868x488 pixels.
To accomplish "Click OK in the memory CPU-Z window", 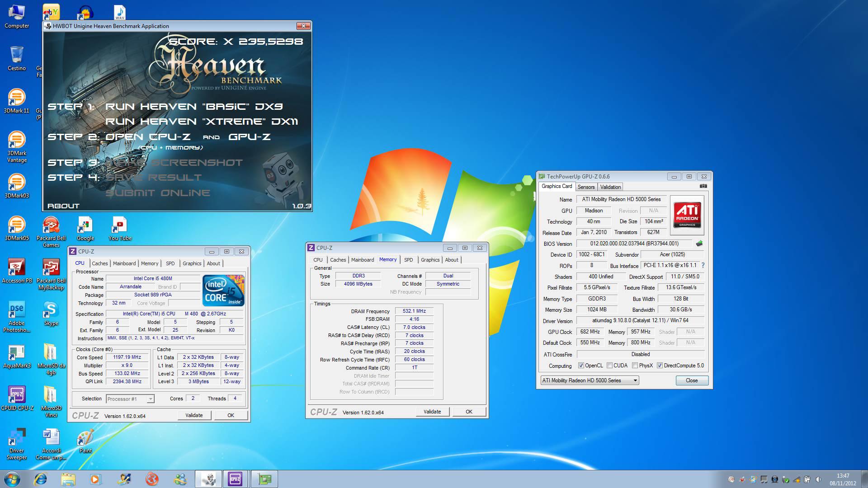I will [469, 412].
